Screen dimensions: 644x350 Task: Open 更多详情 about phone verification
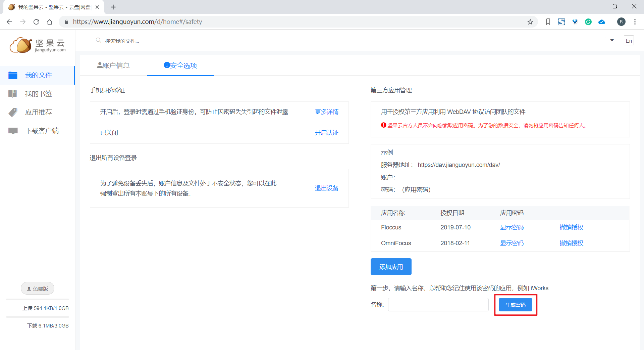(326, 112)
